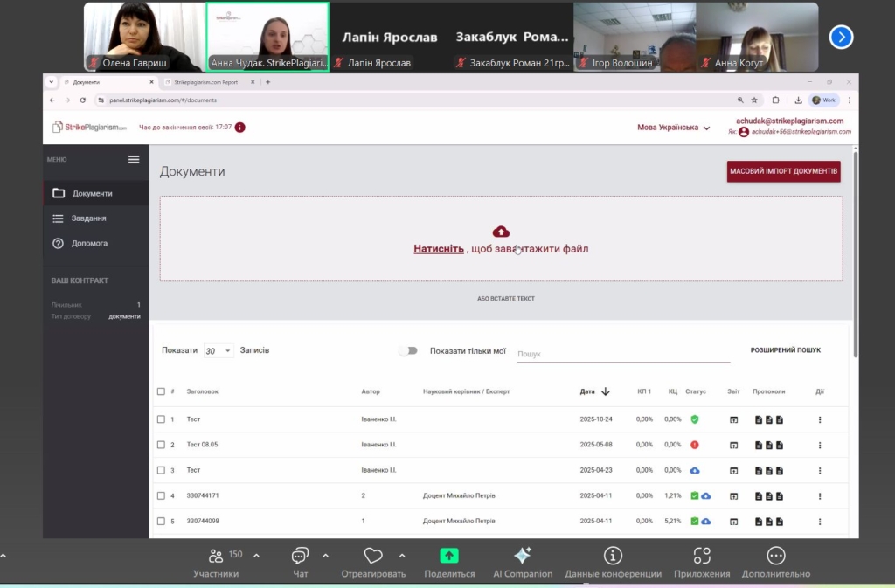Open the Мова Українська language dropdown
This screenshot has width=895, height=588.
pyautogui.click(x=673, y=128)
